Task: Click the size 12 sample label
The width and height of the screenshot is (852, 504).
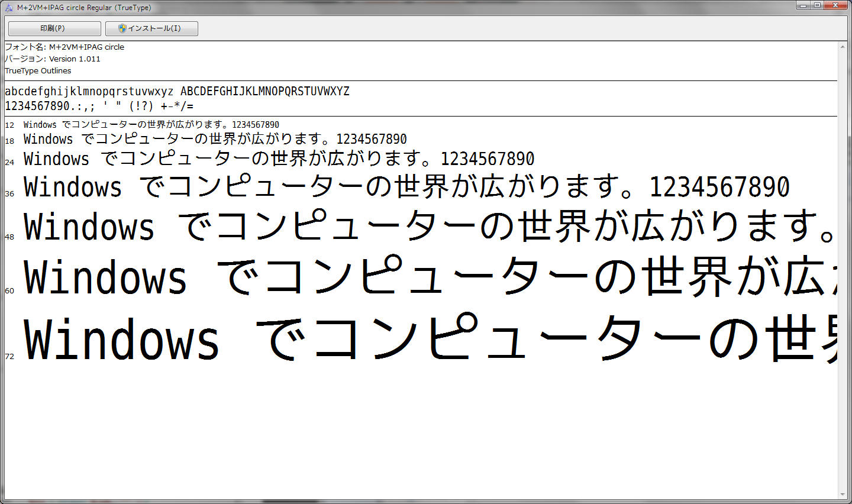Action: [x=9, y=125]
